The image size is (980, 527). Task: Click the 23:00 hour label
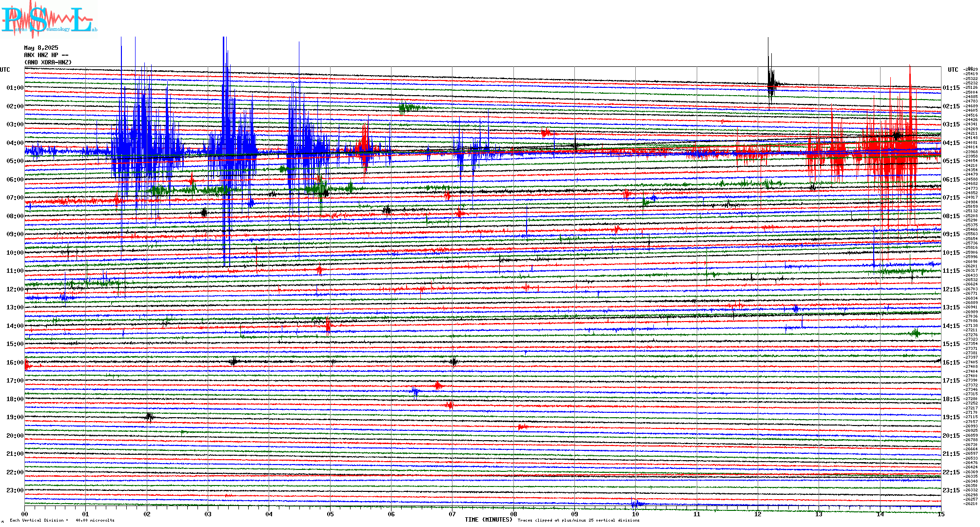tap(15, 490)
